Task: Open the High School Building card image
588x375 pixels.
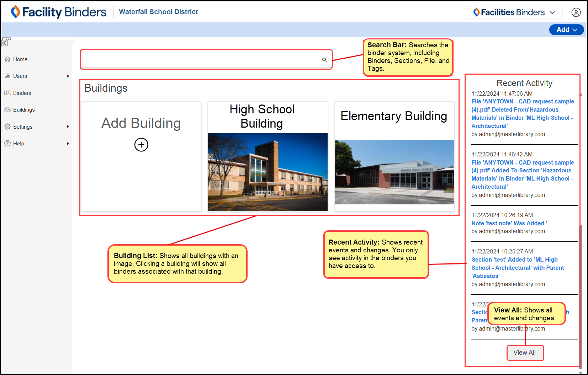Action: point(267,172)
